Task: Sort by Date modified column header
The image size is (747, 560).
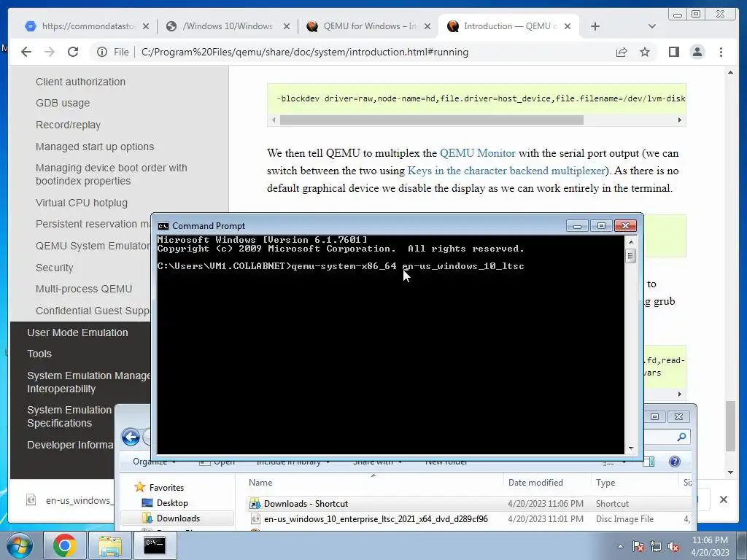Action: click(547, 483)
